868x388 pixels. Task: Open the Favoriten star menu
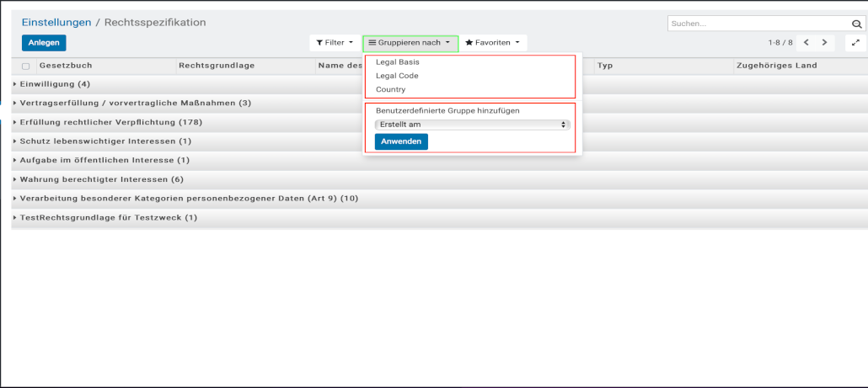pos(493,43)
